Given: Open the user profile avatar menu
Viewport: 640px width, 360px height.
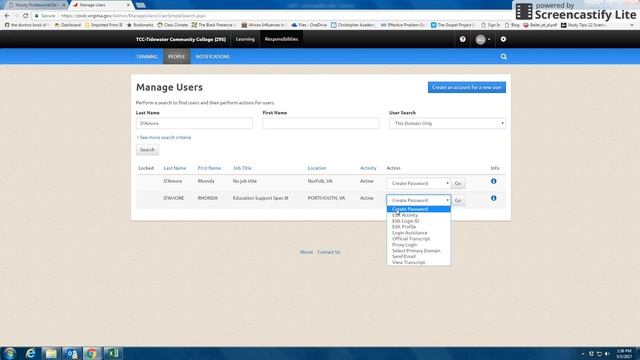Looking at the screenshot, I should click(x=482, y=39).
